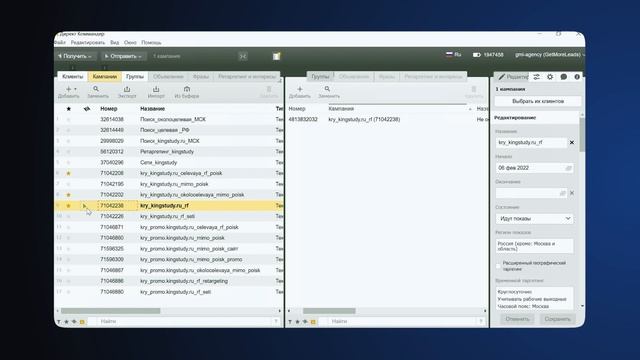Expand the kry_kingstudy.ru_rf row triangle
Screen dimensions: 640x360
[85, 206]
